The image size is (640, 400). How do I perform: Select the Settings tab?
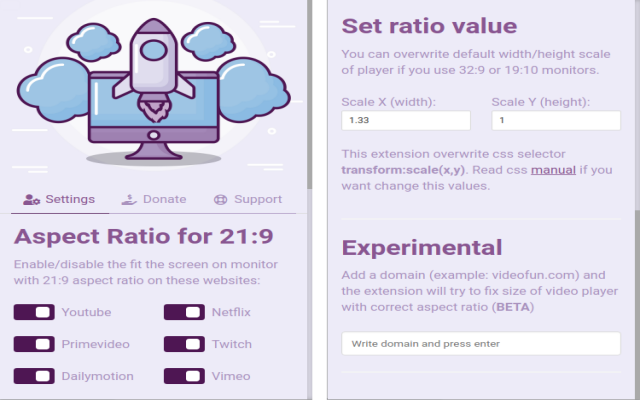(x=60, y=200)
